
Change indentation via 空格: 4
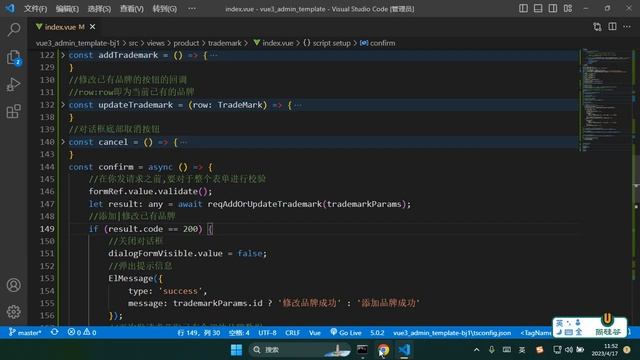tap(239, 332)
